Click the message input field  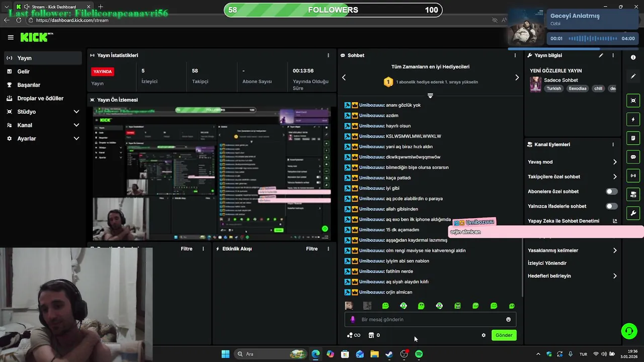430,319
